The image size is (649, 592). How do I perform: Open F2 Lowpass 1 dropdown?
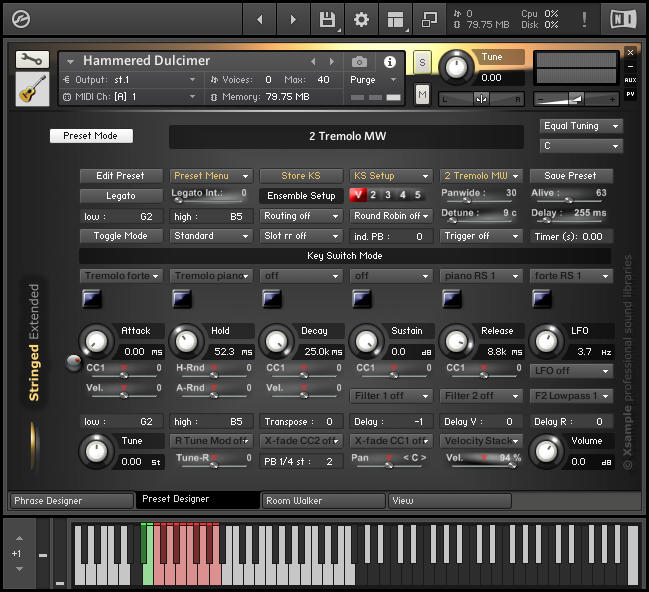[x=571, y=396]
